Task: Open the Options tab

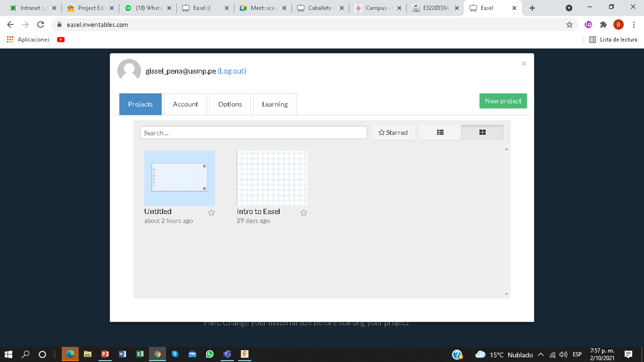Action: click(230, 104)
